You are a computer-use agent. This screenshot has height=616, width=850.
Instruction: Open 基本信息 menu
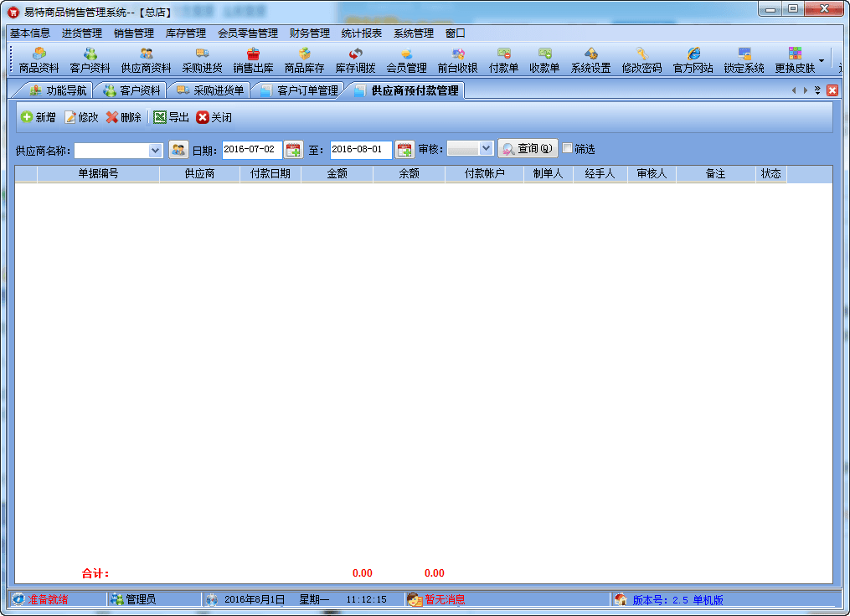pyautogui.click(x=30, y=33)
